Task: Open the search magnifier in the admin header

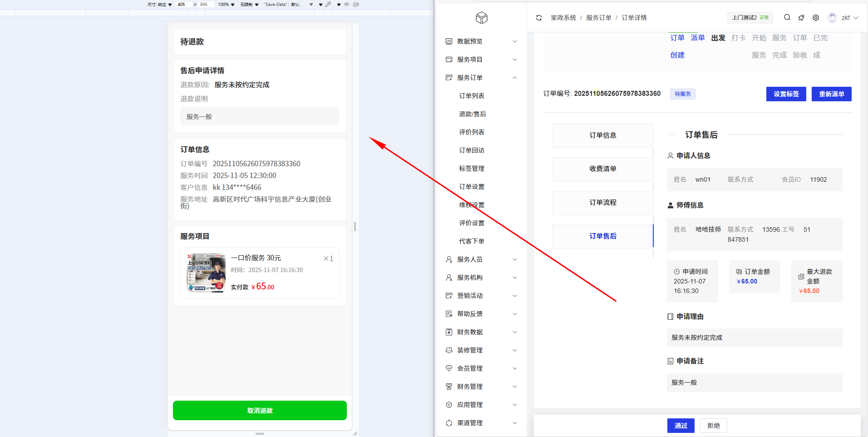Action: (x=787, y=17)
